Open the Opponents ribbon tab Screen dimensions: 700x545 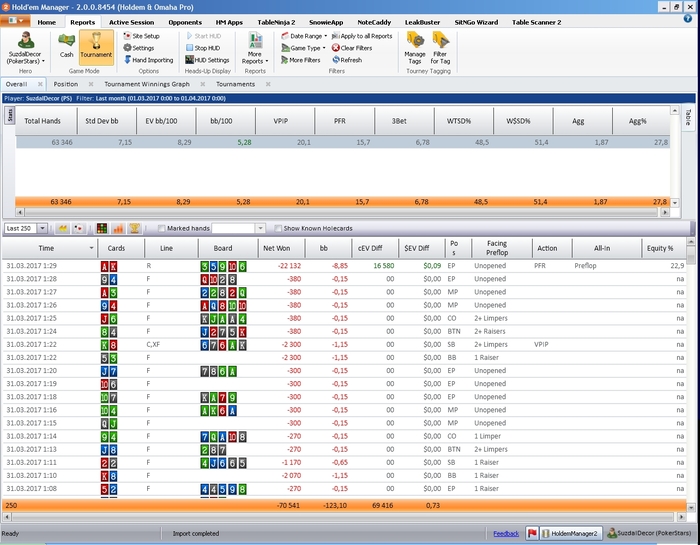[x=185, y=22]
